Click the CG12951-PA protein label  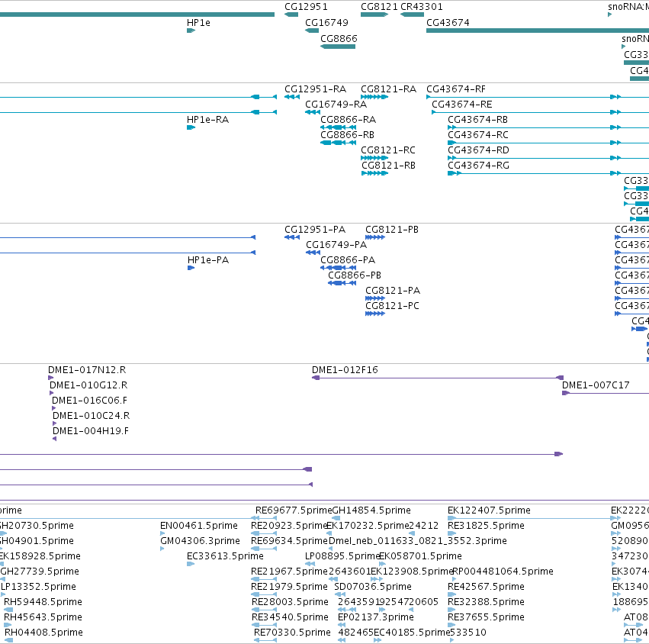[315, 230]
